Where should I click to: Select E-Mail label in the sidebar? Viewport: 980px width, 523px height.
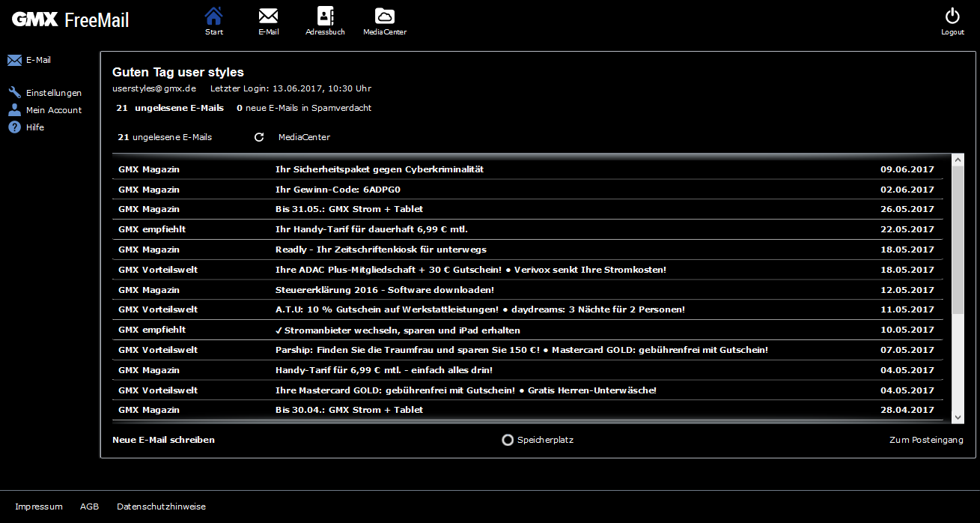coord(38,60)
